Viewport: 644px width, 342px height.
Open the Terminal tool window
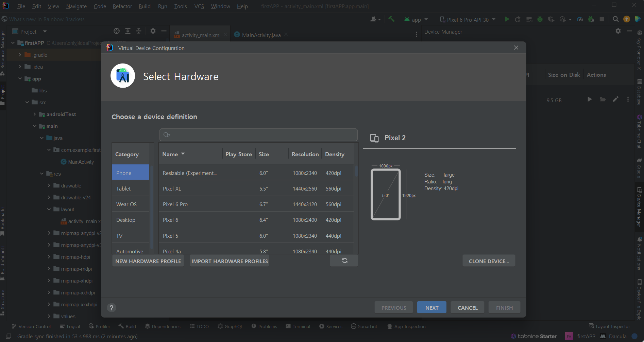pos(298,326)
